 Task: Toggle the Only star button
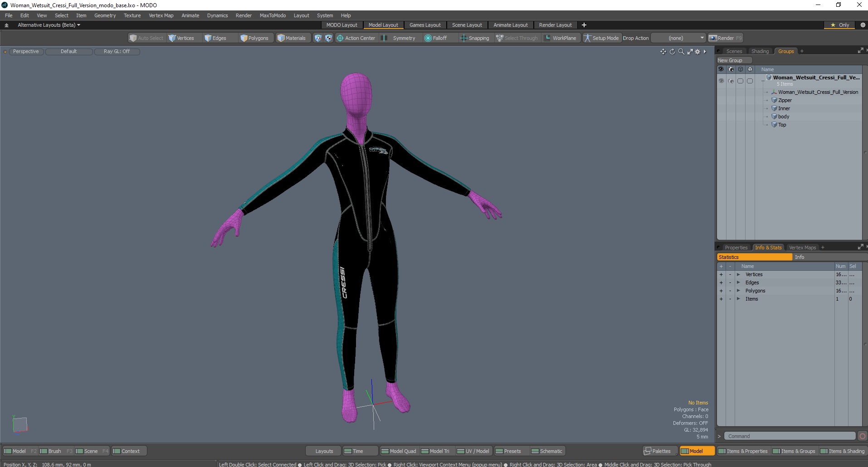point(840,25)
